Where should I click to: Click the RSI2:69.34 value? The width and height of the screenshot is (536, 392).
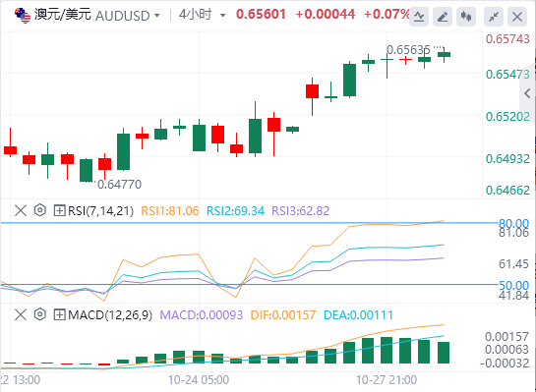point(235,210)
